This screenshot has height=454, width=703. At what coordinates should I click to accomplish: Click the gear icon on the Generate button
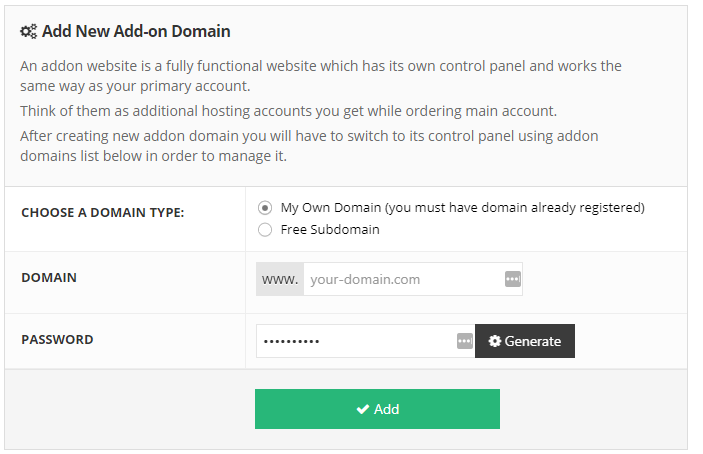tap(495, 341)
